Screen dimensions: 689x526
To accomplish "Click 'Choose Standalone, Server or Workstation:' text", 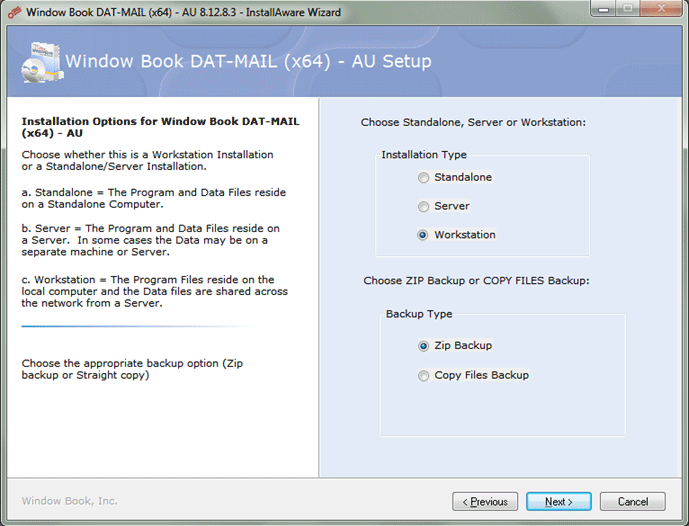I will coord(473,122).
